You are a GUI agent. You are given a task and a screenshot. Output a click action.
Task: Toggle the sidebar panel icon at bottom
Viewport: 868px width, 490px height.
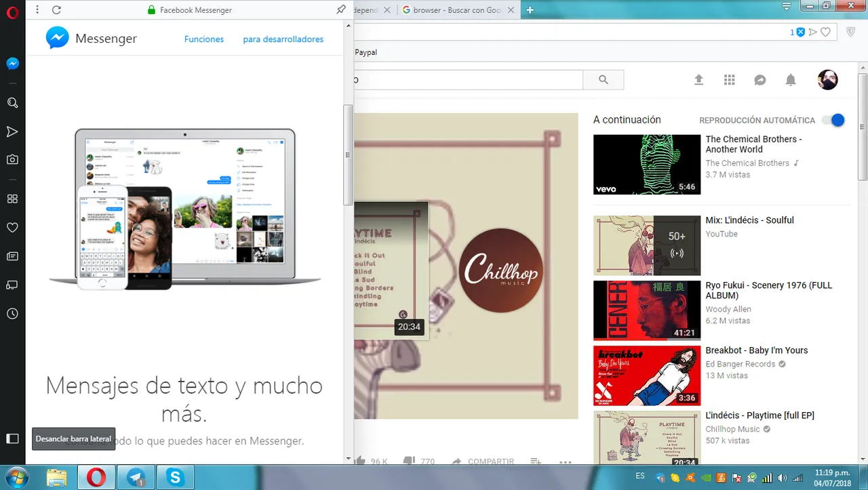coord(12,438)
